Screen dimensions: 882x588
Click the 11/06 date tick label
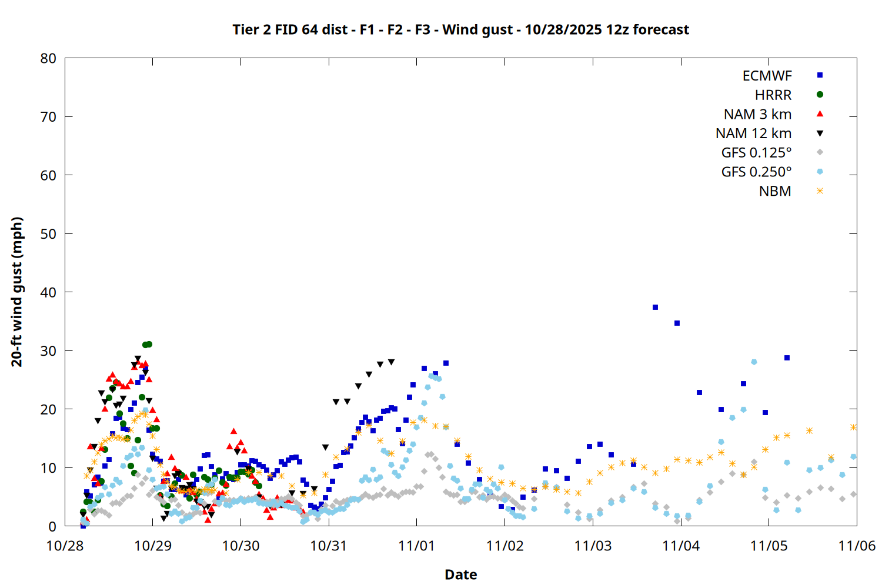(856, 546)
